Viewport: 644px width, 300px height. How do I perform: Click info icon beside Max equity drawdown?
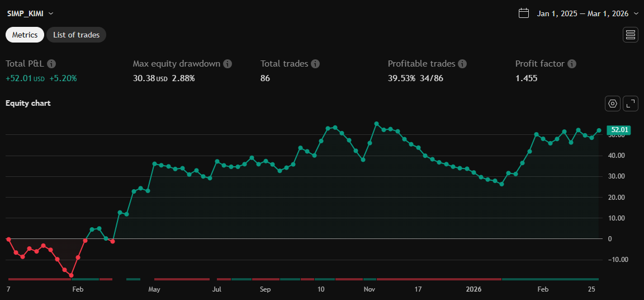[228, 64]
